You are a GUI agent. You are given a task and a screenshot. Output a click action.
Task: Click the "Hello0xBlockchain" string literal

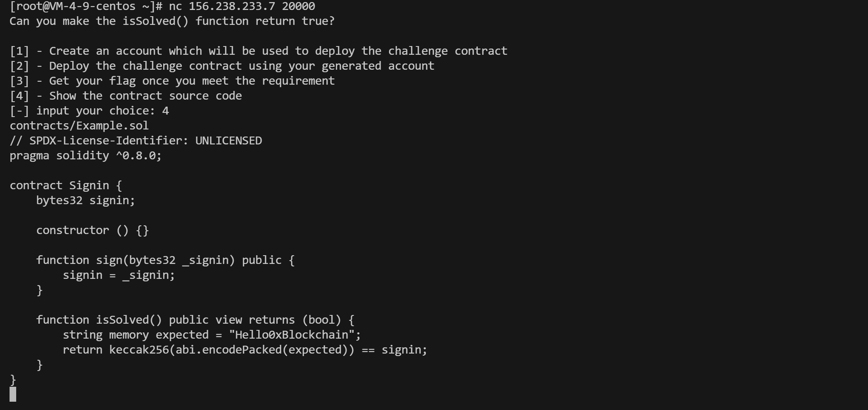click(x=292, y=335)
